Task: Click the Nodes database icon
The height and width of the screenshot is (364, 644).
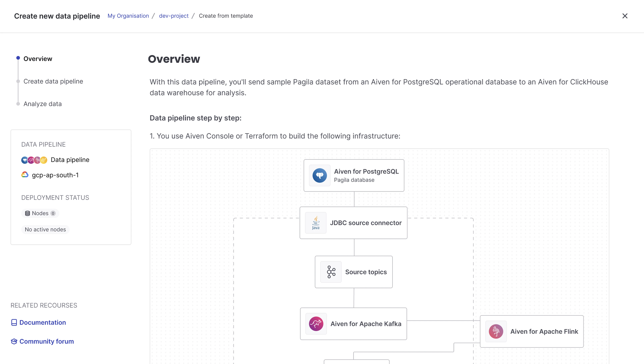Action: pos(27,213)
